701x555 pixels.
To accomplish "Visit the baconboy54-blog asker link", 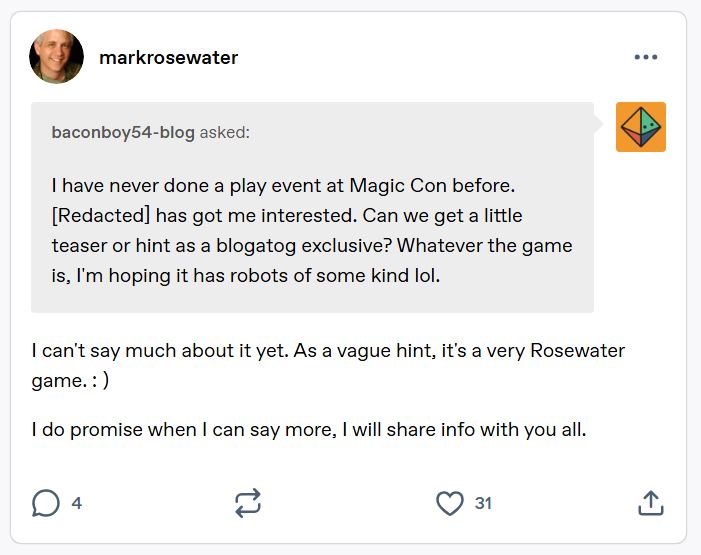I will (123, 132).
